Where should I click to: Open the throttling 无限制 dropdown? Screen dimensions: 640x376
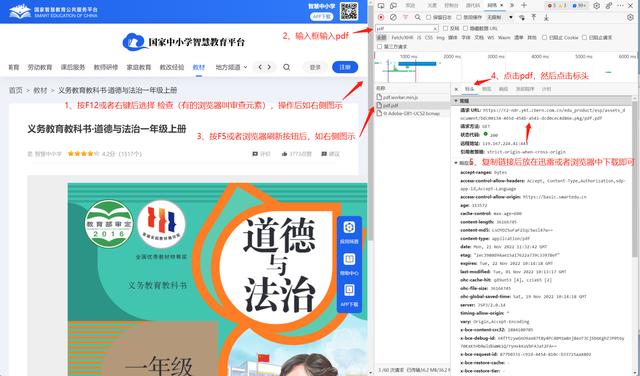[500, 18]
